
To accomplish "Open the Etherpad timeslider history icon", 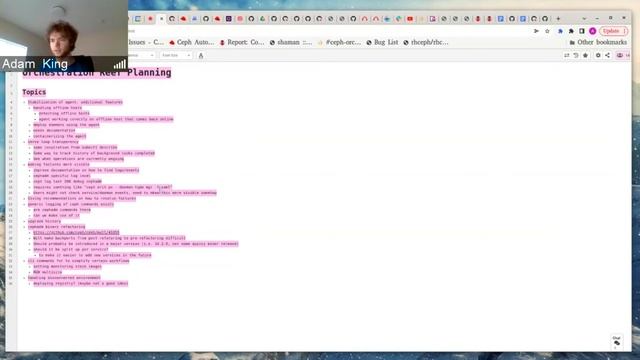I will [576, 55].
